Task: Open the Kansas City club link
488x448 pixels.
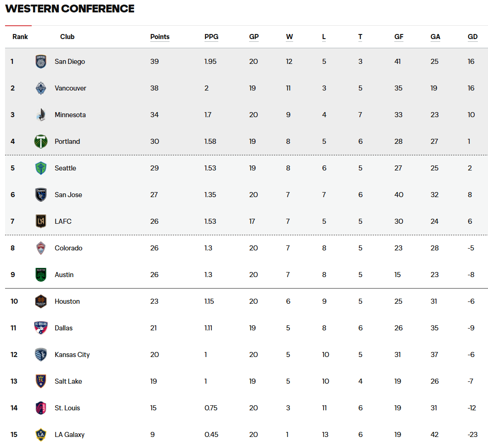Action: [x=72, y=355]
